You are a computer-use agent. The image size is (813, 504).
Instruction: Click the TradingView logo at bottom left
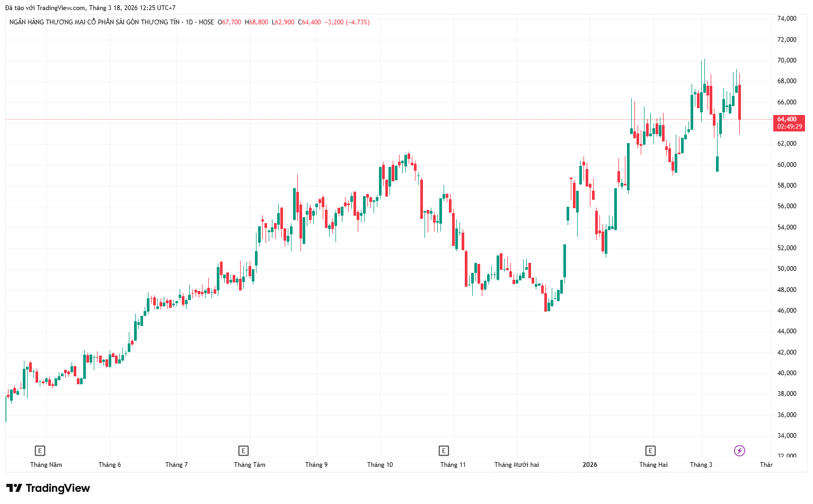[x=48, y=488]
